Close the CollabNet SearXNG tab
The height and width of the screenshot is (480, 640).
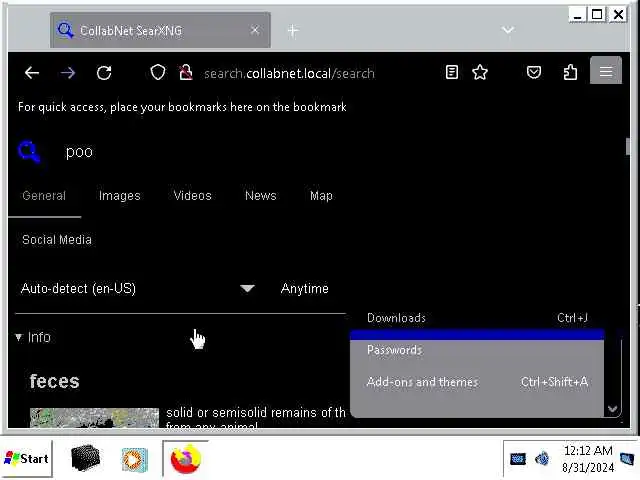(255, 30)
